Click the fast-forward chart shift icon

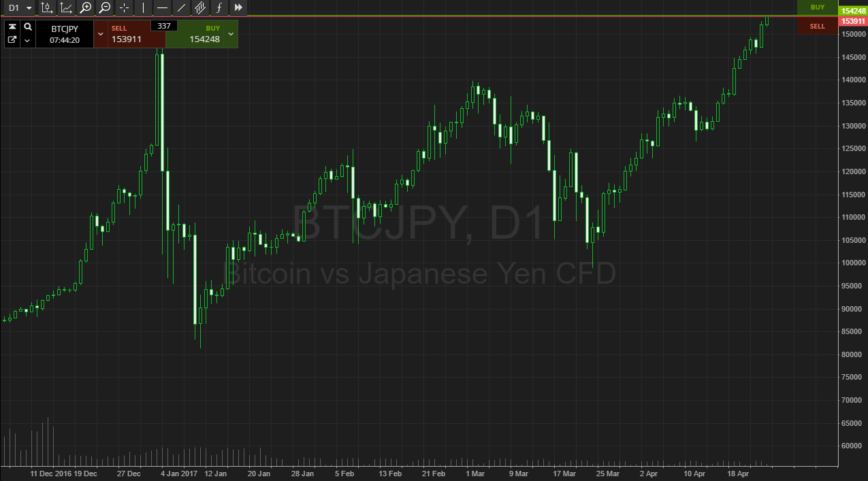coord(238,7)
